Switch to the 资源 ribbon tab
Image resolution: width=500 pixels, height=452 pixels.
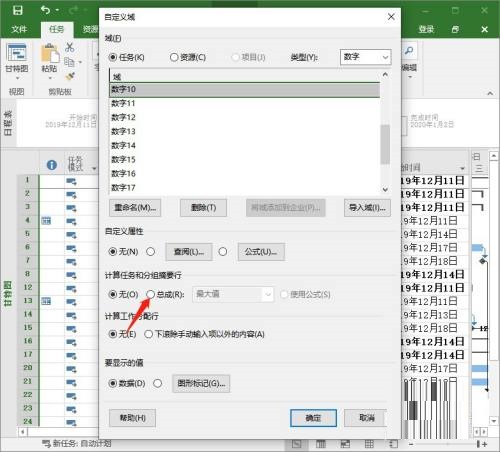tap(90, 29)
